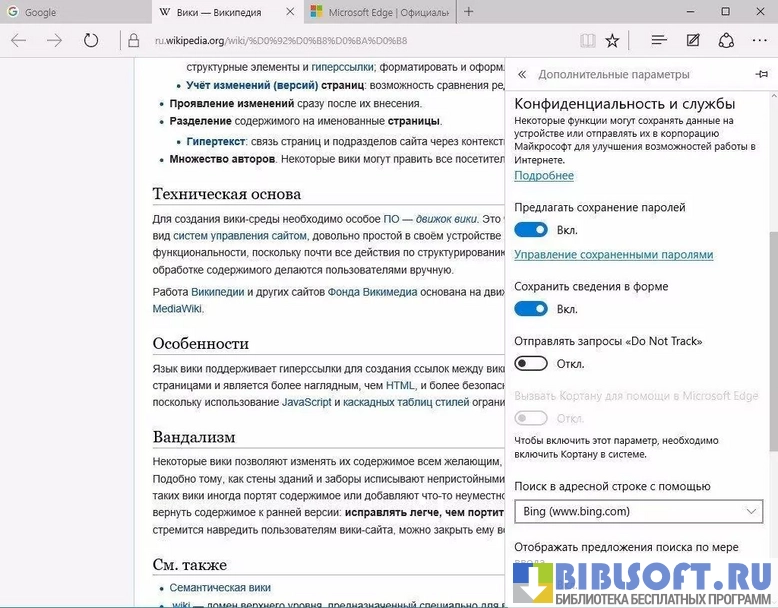Open a new tab with plus button
The width and height of the screenshot is (778, 608).
[x=469, y=12]
